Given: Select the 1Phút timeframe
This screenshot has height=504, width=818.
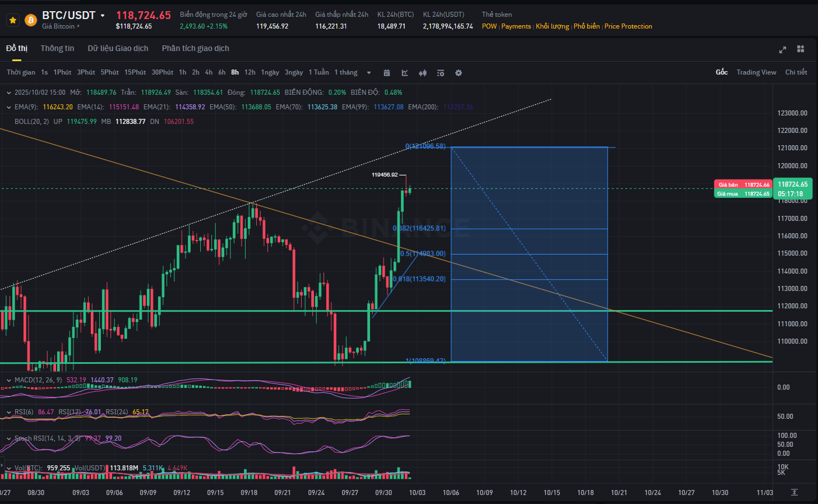Looking at the screenshot, I should tap(62, 72).
